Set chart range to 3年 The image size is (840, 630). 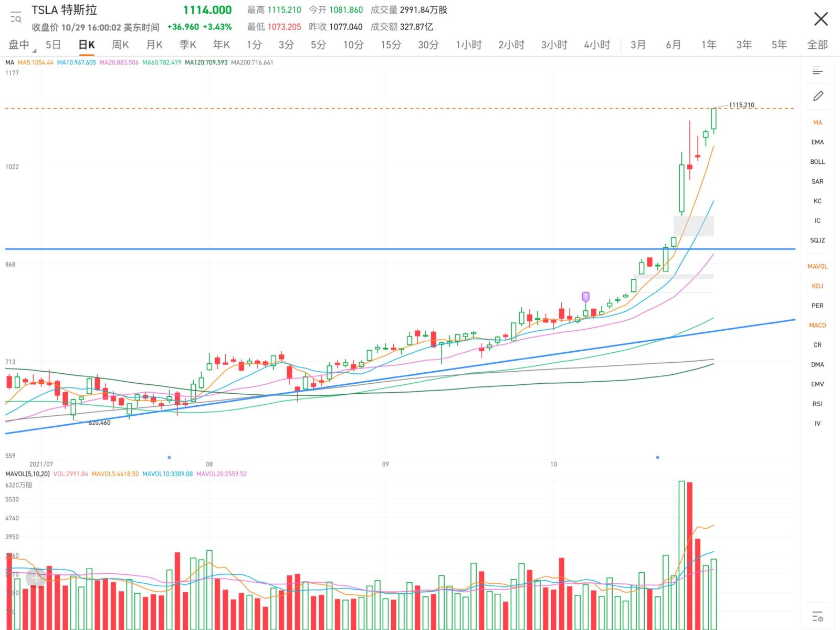744,45
